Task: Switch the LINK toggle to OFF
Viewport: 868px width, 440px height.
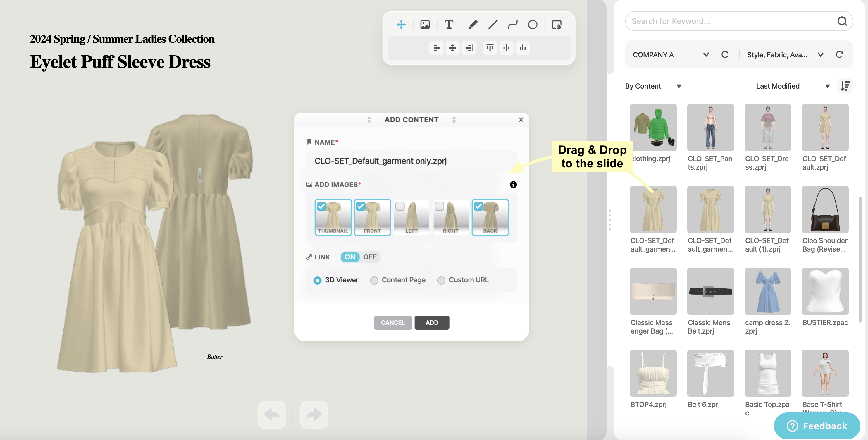Action: point(370,257)
